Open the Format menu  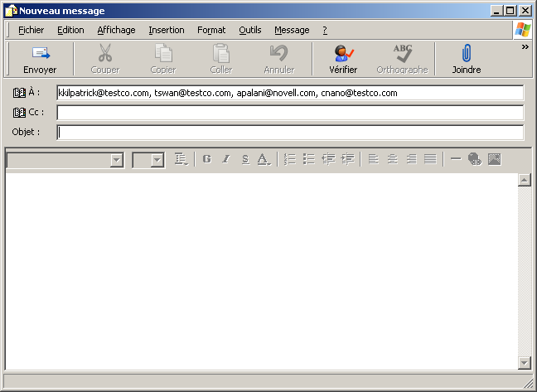coord(211,30)
